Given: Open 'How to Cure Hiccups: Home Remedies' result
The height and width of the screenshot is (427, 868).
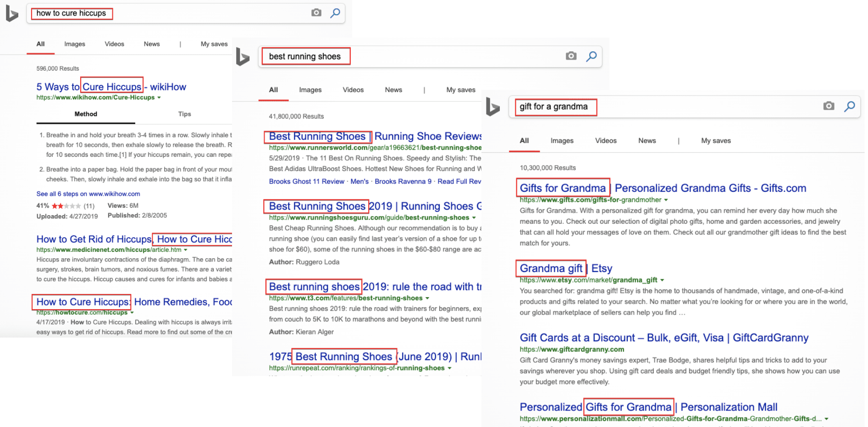Looking at the screenshot, I should tap(134, 302).
